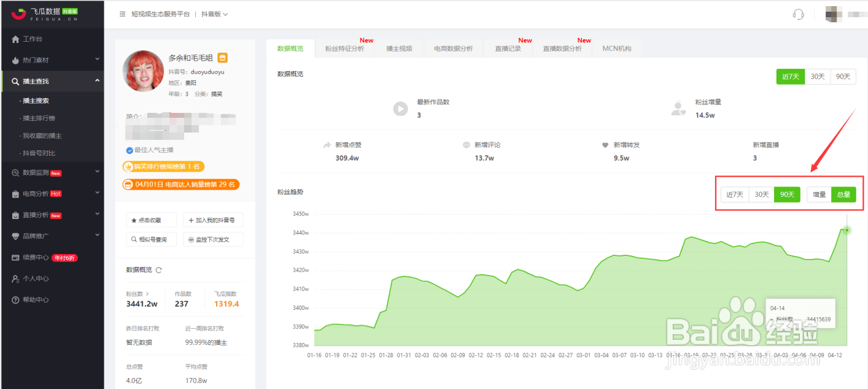Image resolution: width=868 pixels, height=389 pixels.
Task: Open the 电商数据分析 tab
Action: [453, 48]
